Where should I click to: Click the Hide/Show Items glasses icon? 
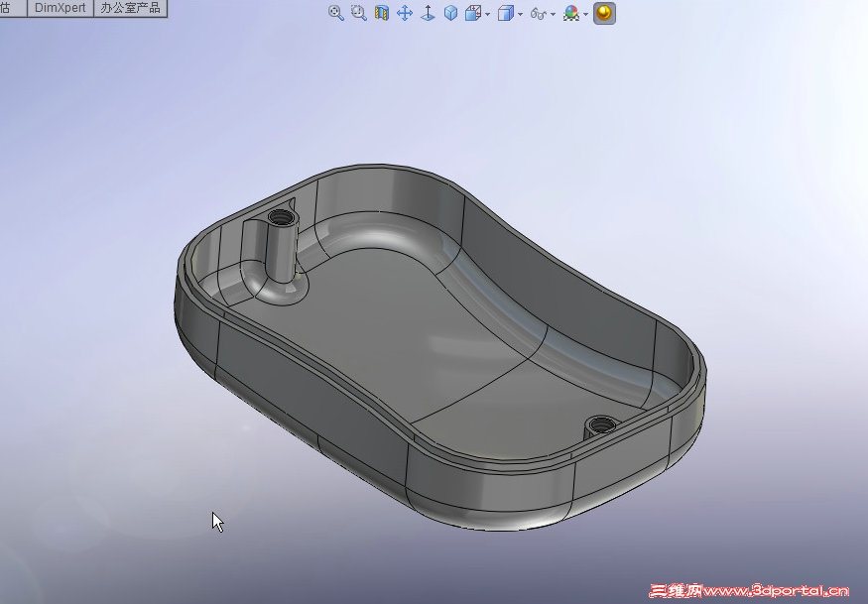[538, 13]
